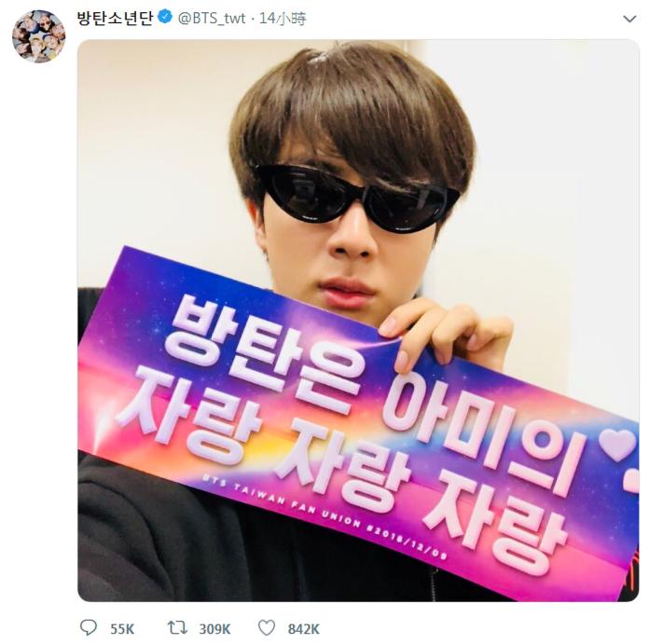Visit the @BTS_twt handle
649x644 pixels.
pos(212,19)
